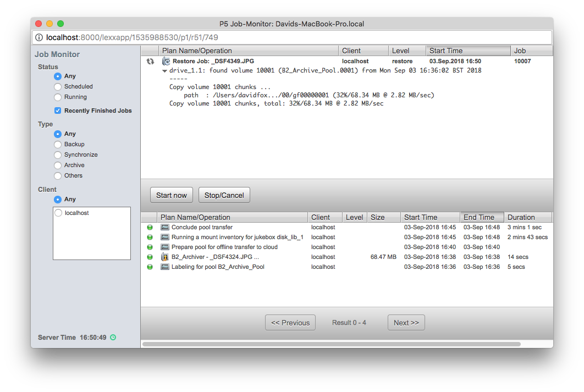This screenshot has width=584, height=392.
Task: Go to the << Previous results page
Action: [290, 323]
